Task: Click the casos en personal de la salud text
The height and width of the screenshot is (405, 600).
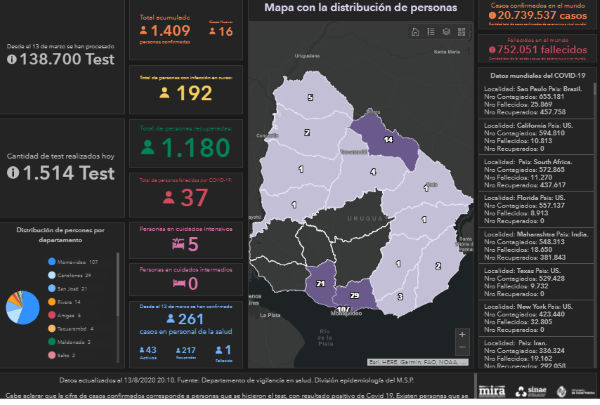Action: tap(186, 332)
